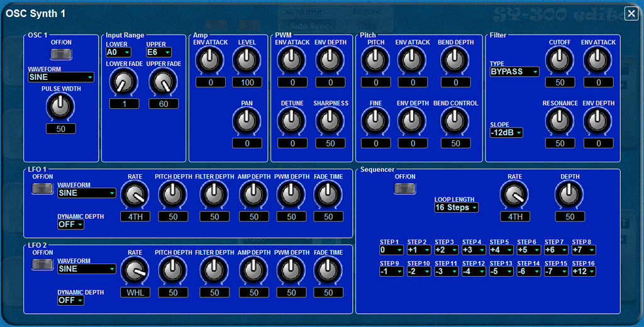Screen dimensions: 644x327
Task: Click the UPPER FADE value field showing 60
Action: (164, 104)
